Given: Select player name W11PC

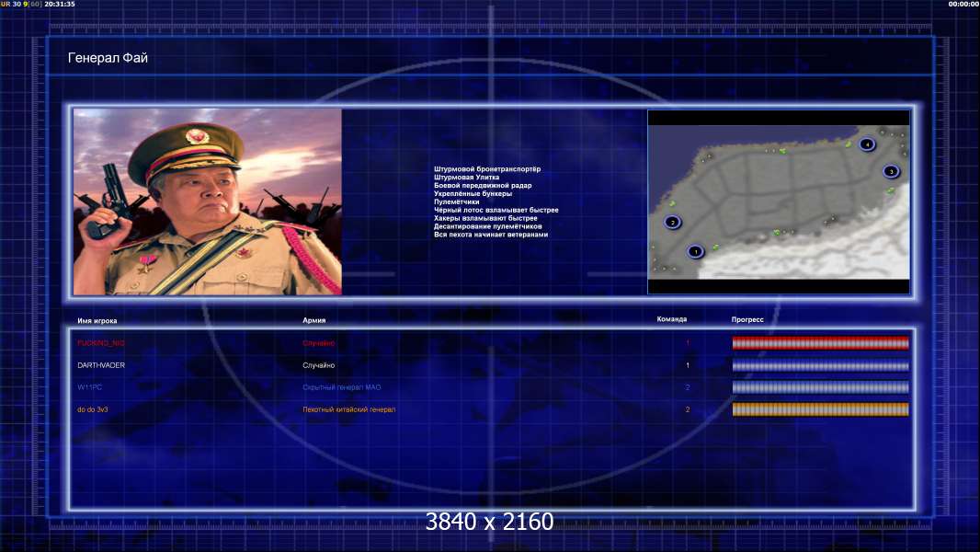Looking at the screenshot, I should click(x=89, y=387).
